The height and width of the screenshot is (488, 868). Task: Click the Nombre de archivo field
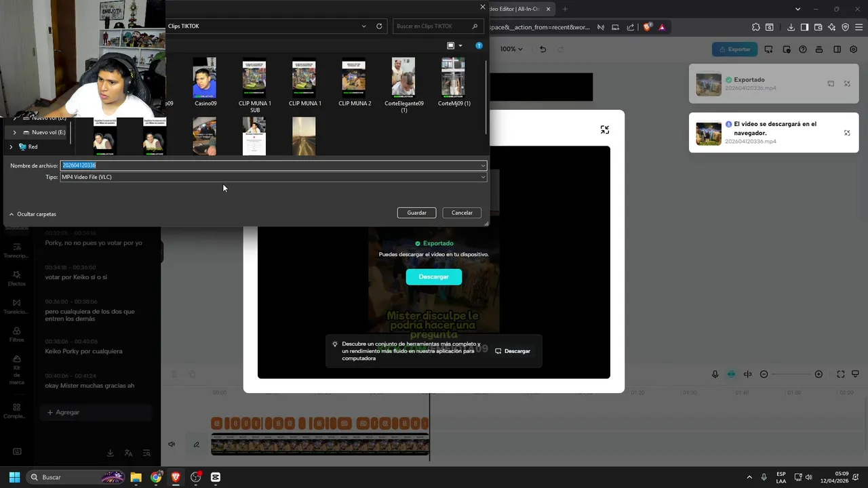273,165
